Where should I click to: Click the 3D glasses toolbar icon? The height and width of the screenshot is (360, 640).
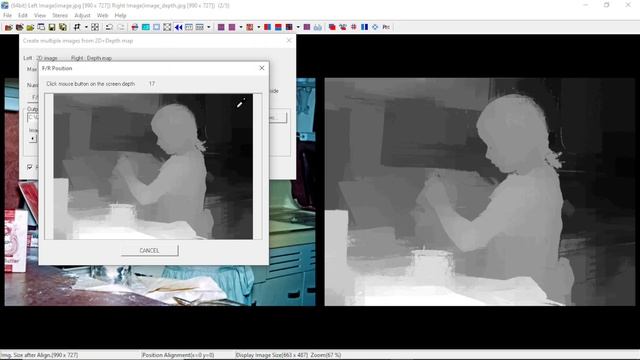click(318, 27)
